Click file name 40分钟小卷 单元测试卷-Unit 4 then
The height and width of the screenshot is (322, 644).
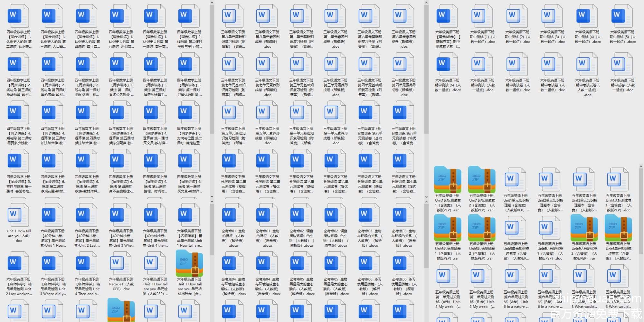coord(155,238)
